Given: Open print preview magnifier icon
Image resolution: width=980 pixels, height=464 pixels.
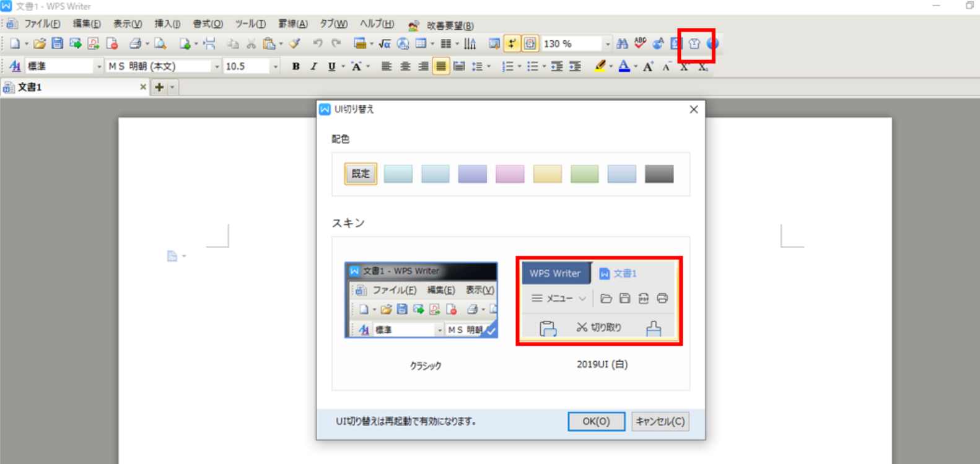Looking at the screenshot, I should click(x=160, y=43).
